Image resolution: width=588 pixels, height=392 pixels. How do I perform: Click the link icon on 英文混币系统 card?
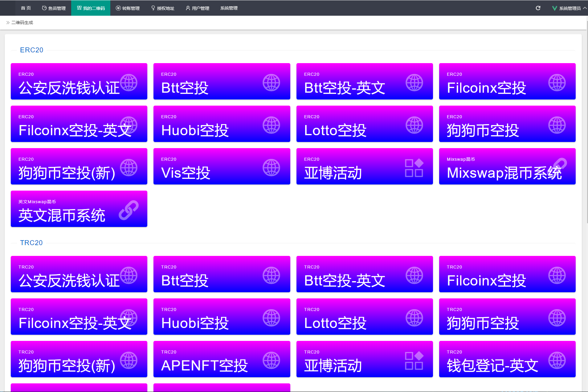(x=129, y=210)
